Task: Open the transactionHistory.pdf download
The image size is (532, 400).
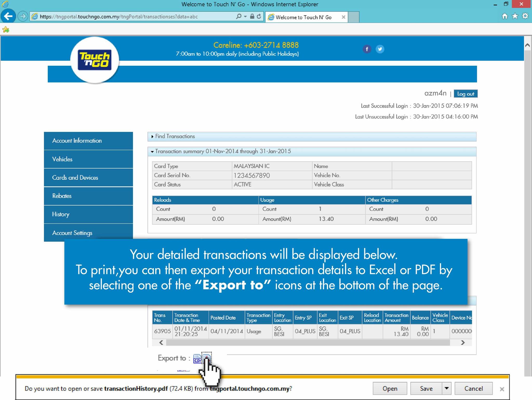Action: pyautogui.click(x=390, y=388)
